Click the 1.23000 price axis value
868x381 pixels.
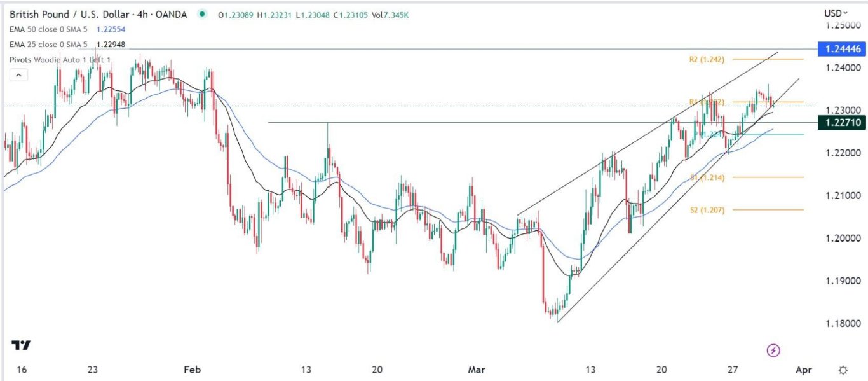(x=843, y=111)
